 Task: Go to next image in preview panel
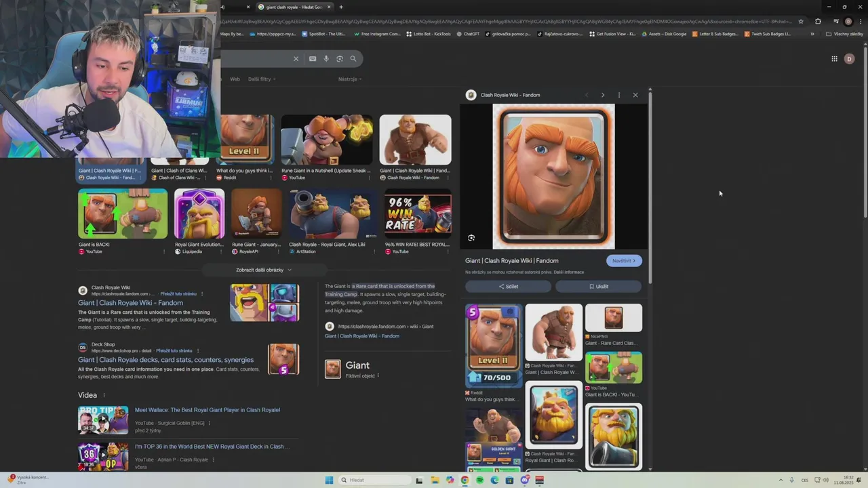coord(603,95)
